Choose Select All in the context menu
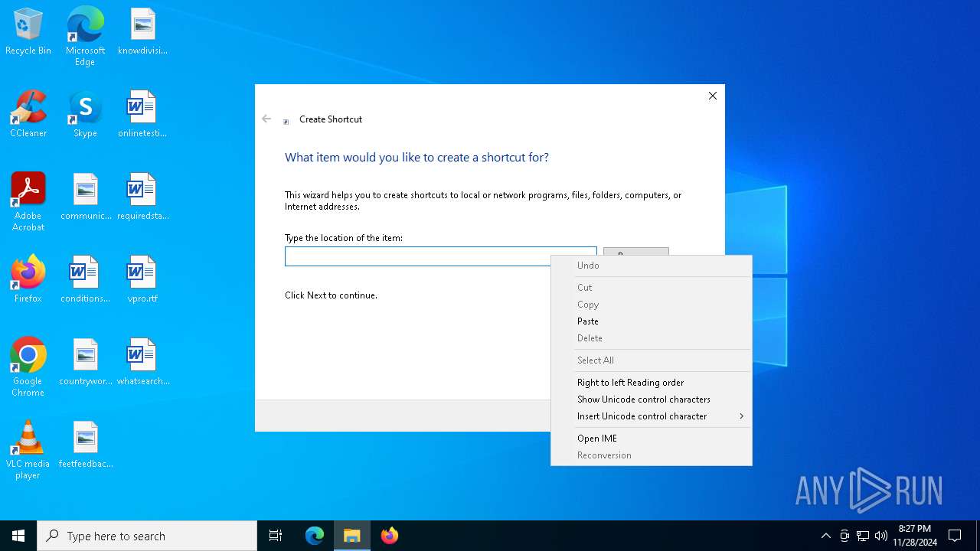 [651, 360]
